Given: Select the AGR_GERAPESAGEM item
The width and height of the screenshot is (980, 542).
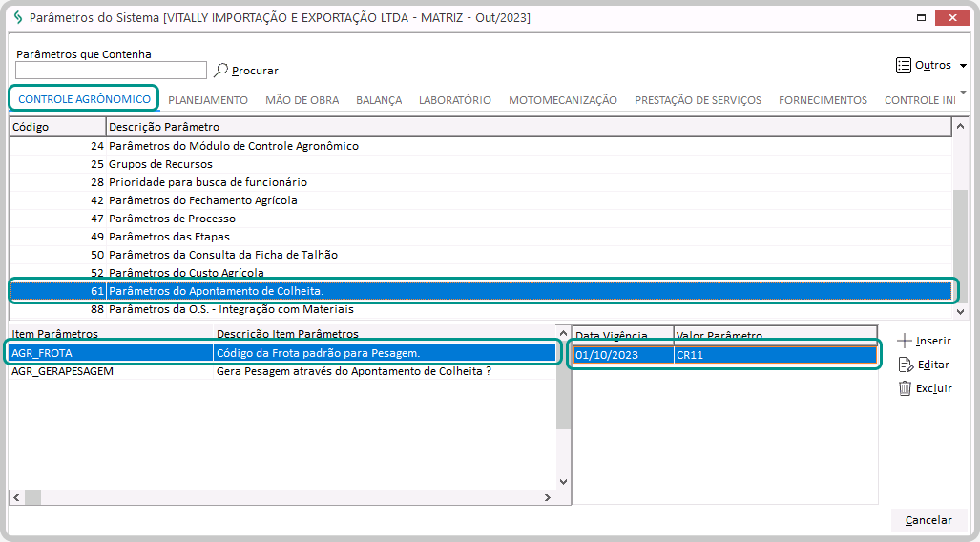Looking at the screenshot, I should [x=112, y=371].
